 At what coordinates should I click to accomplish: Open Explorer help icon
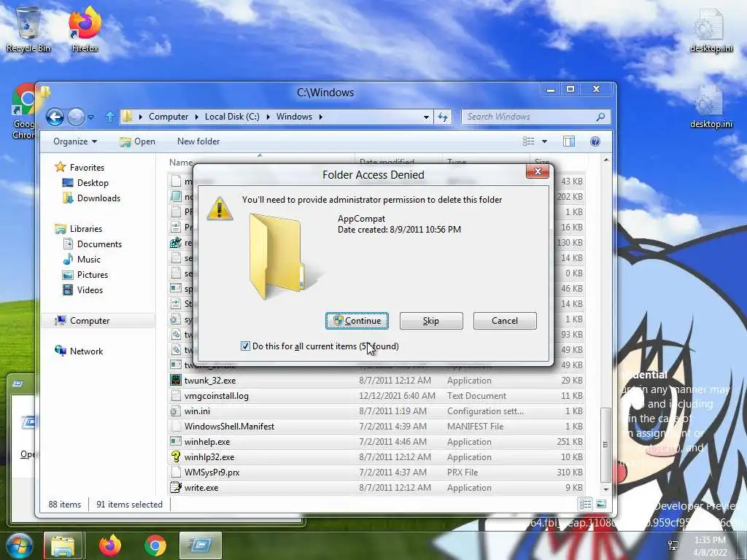point(595,141)
